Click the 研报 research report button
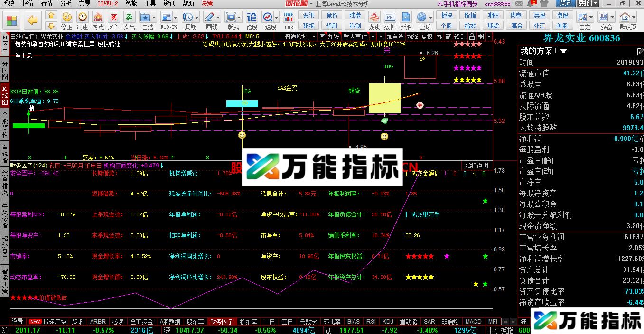The image size is (644, 334). pos(308,25)
